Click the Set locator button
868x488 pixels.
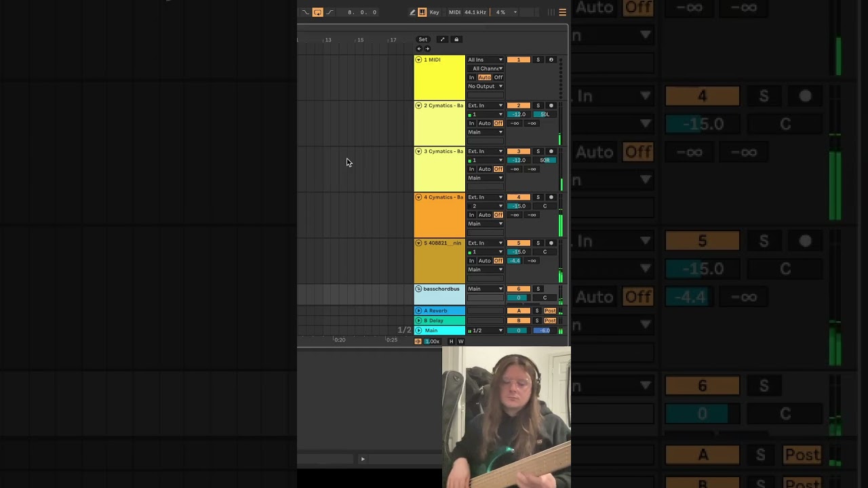pyautogui.click(x=423, y=39)
